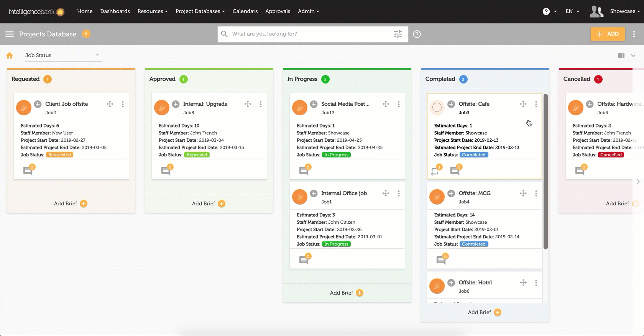Go to the Calendars menu item

click(x=245, y=11)
